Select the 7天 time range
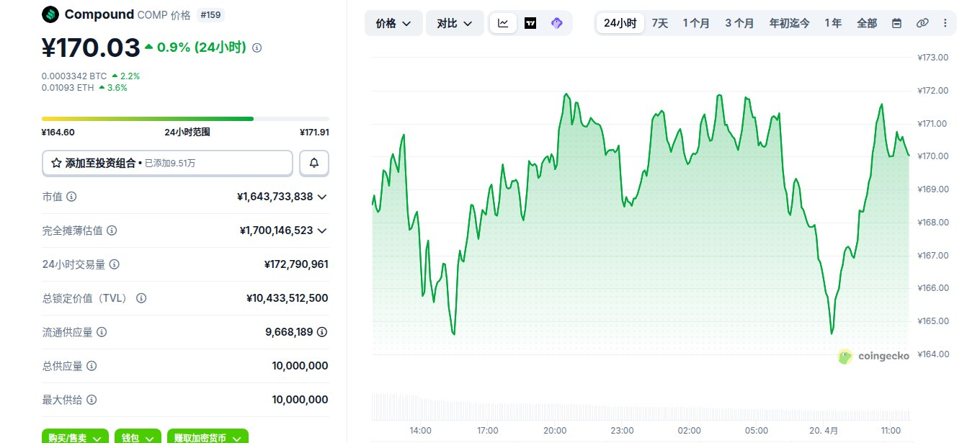980x443 pixels. [660, 23]
